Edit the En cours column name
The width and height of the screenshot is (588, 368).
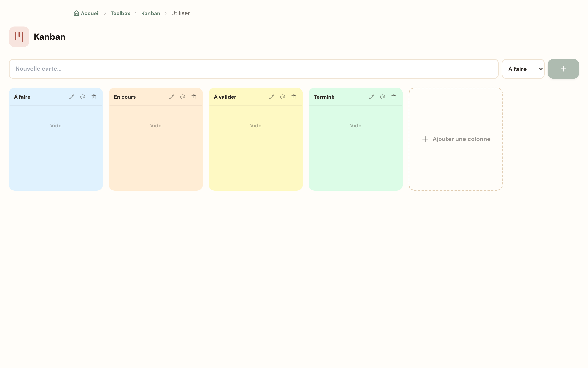click(x=172, y=97)
